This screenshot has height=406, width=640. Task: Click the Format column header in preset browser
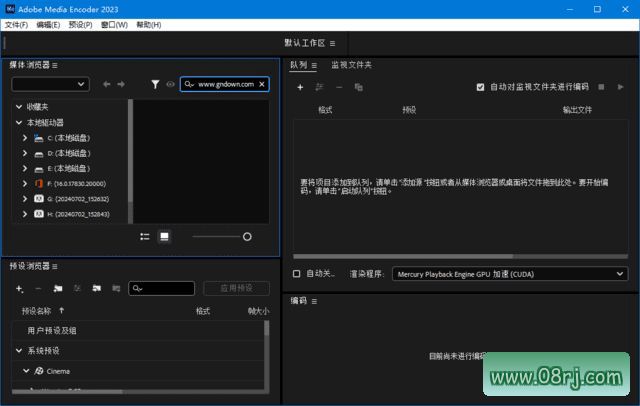[x=203, y=311]
